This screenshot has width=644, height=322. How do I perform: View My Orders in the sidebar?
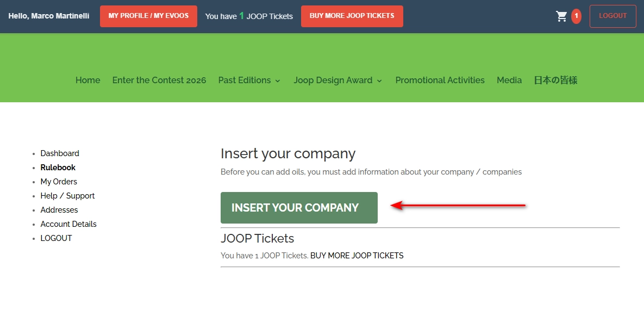(x=59, y=182)
